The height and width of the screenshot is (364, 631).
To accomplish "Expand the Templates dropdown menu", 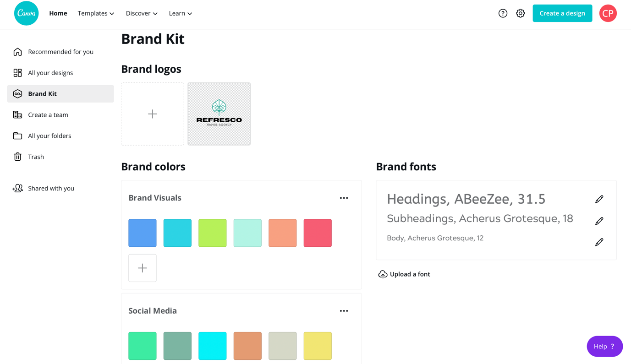I will tap(96, 13).
